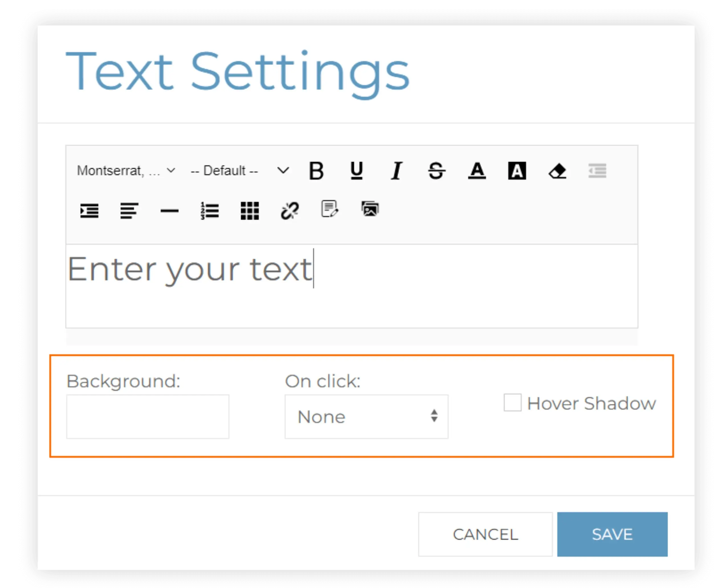Click the On click: label
Viewport: 722px width, 588px height.
[323, 381]
